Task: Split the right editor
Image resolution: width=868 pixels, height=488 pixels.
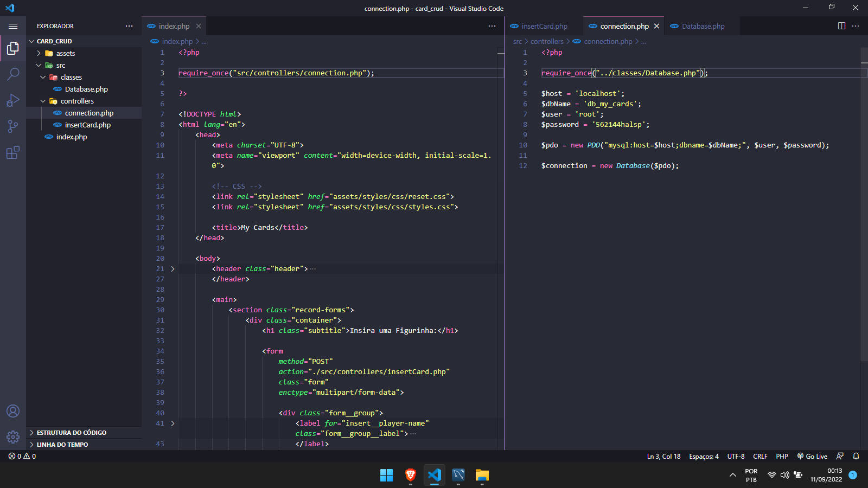Action: pyautogui.click(x=841, y=26)
